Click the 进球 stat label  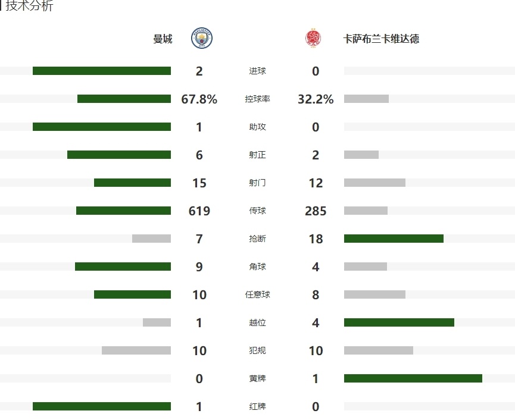257,71
